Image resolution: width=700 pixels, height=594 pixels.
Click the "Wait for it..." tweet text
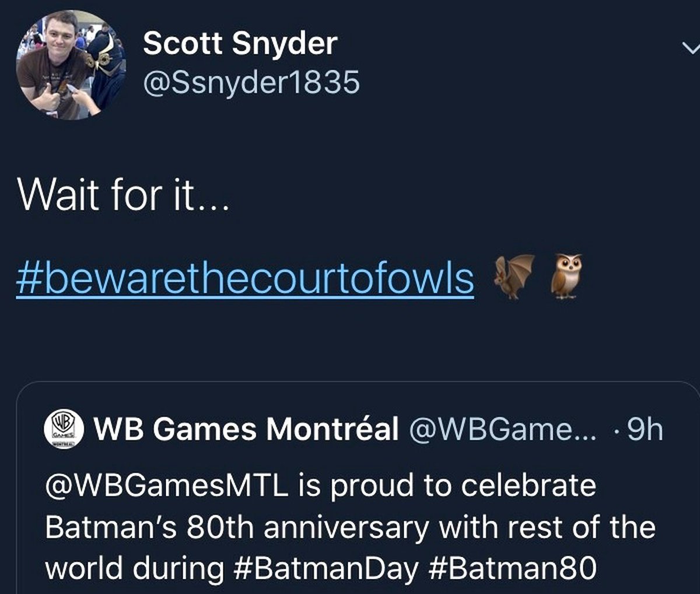(123, 194)
